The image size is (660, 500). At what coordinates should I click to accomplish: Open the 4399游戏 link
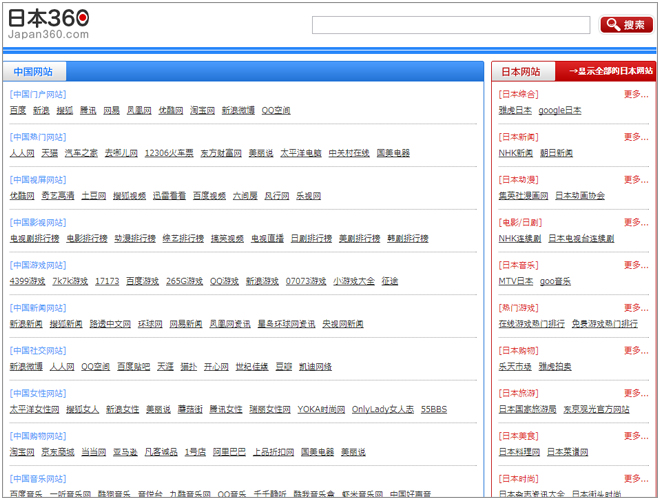(x=27, y=281)
